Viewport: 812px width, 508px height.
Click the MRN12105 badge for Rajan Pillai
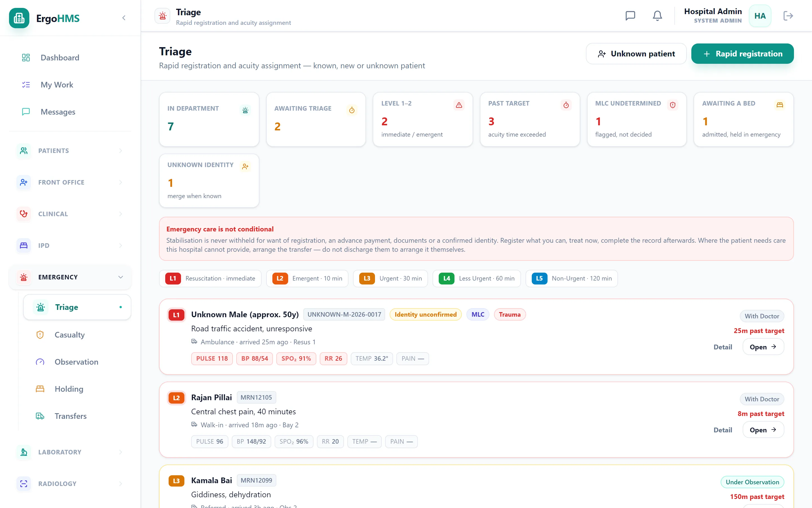256,397
